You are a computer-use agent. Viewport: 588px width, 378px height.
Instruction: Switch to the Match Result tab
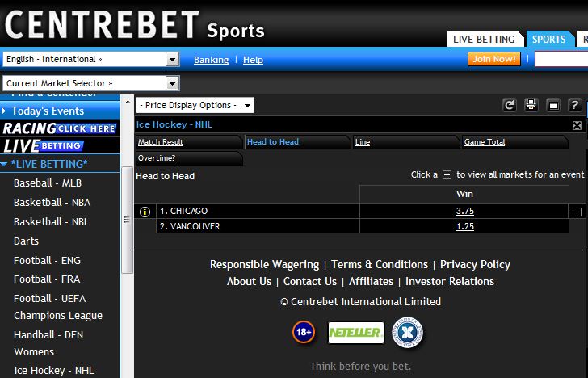pyautogui.click(x=161, y=142)
